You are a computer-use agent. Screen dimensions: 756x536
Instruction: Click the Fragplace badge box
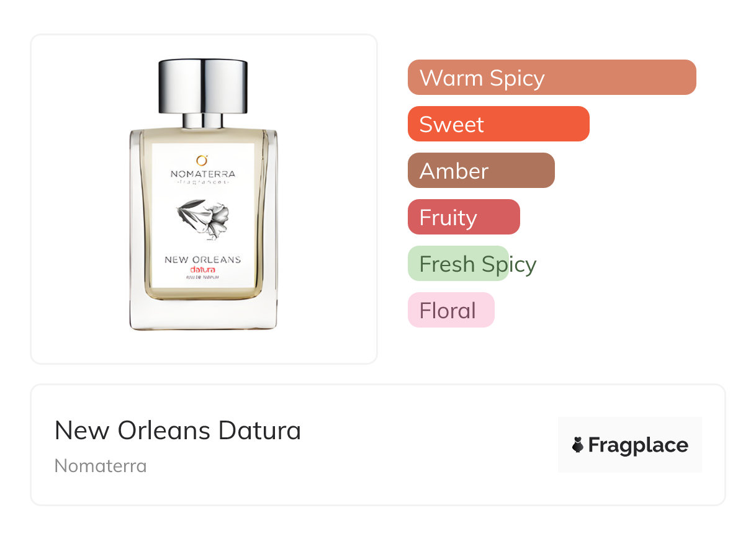tap(630, 445)
